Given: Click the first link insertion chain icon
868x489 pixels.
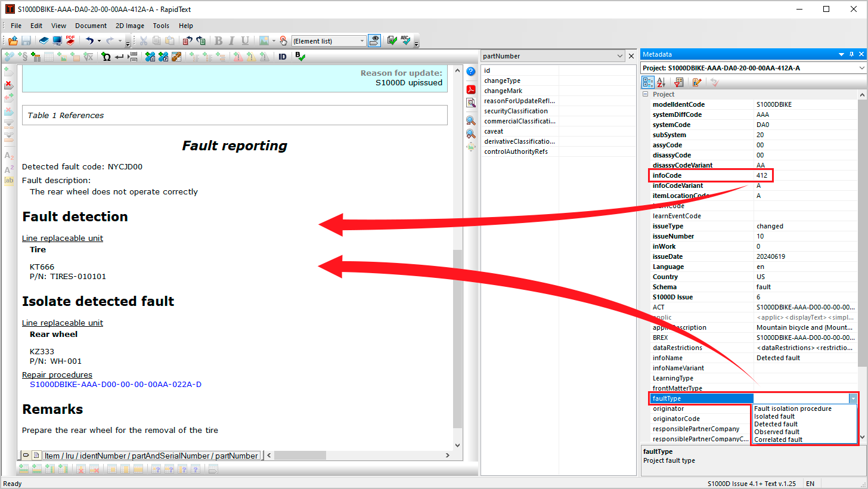Looking at the screenshot, I should [9, 57].
